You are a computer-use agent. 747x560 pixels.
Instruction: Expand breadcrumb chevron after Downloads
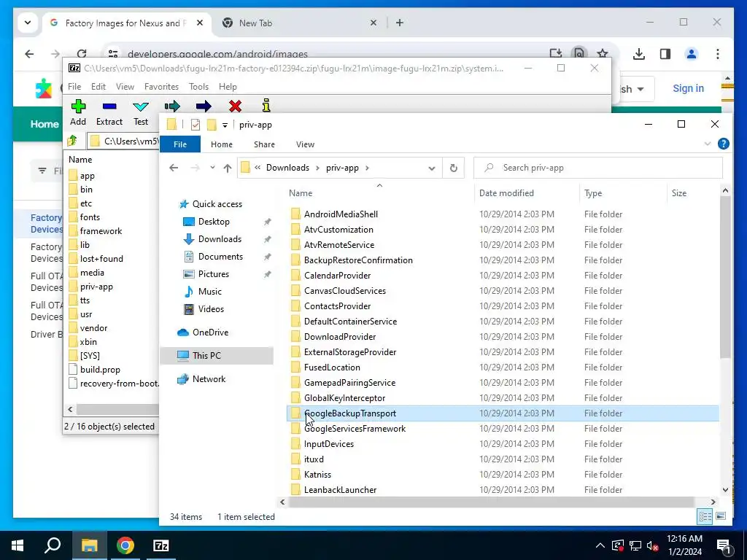pyautogui.click(x=318, y=168)
